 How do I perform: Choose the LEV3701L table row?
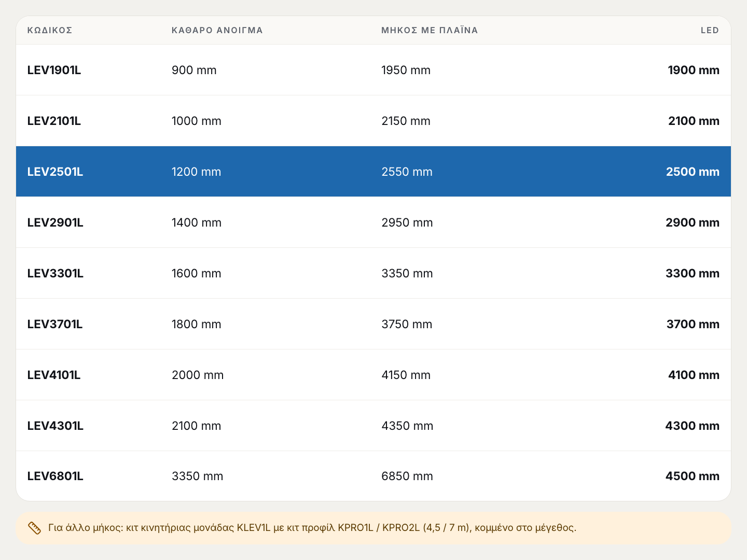click(374, 324)
